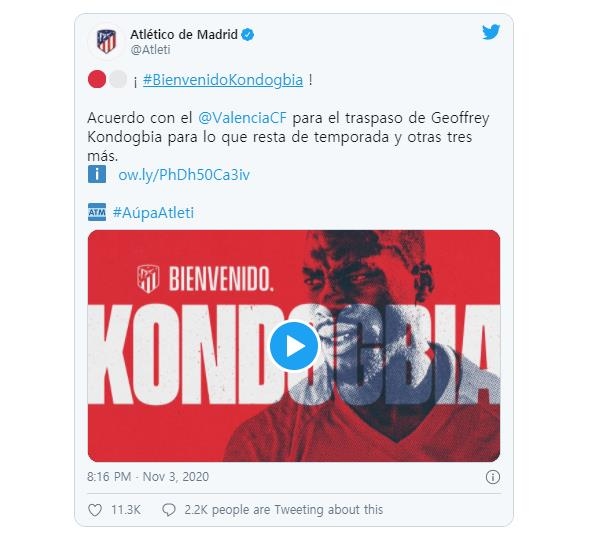This screenshot has width=590, height=549.
Task: Click the blue information emoji icon
Action: coord(97,174)
